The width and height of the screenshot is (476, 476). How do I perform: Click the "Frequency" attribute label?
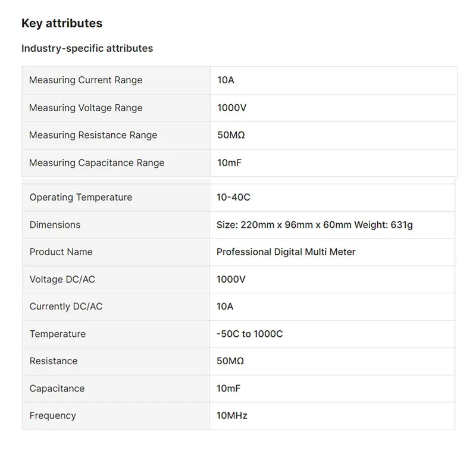[52, 416]
